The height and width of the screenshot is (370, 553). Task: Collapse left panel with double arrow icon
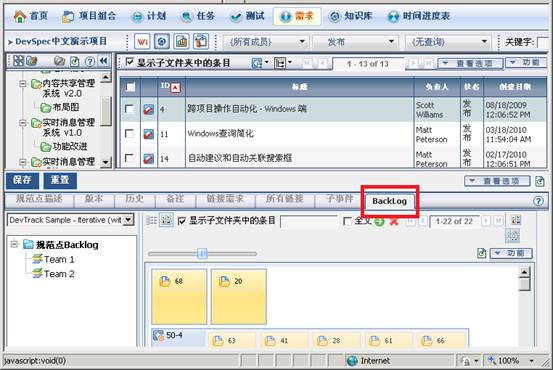point(103,61)
